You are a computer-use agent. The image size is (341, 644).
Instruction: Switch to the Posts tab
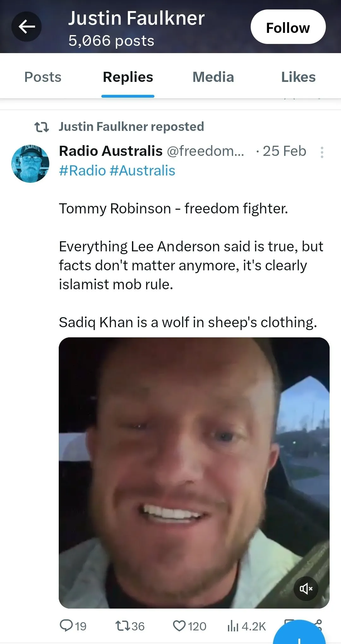click(43, 77)
